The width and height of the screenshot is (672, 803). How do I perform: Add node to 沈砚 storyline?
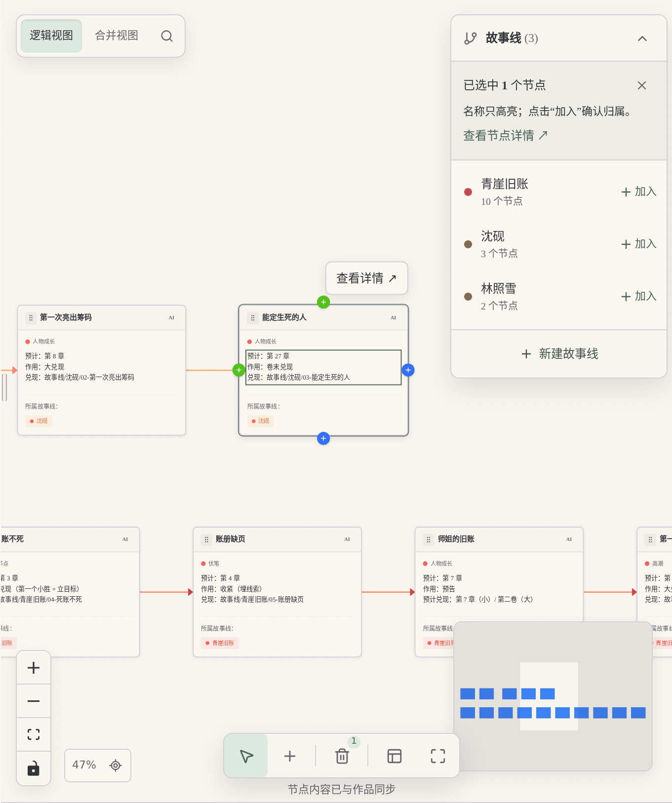click(638, 244)
